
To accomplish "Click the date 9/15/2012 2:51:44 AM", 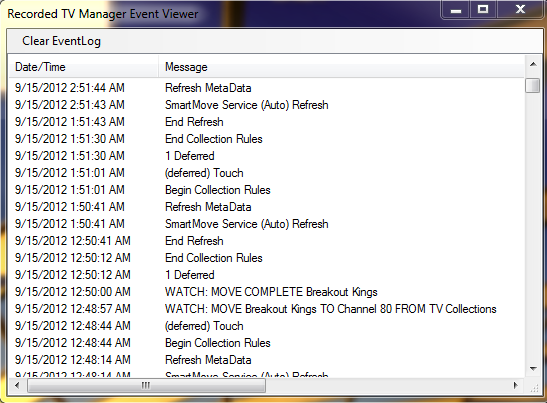I will [69, 88].
